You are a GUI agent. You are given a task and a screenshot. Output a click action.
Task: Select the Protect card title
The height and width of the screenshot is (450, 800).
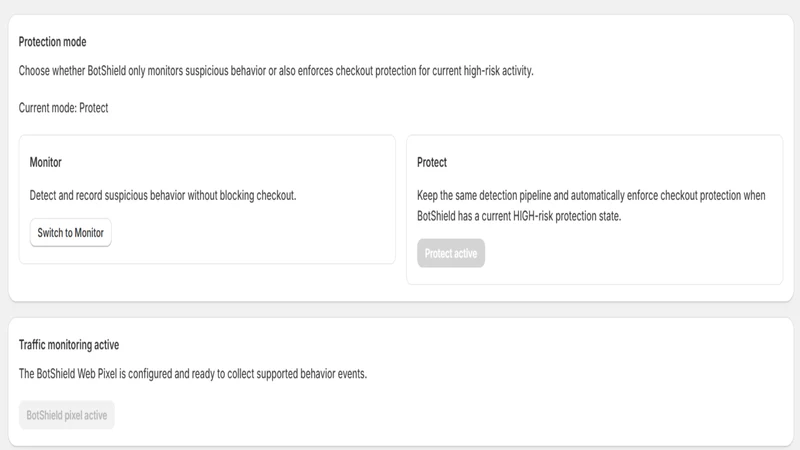pos(432,162)
